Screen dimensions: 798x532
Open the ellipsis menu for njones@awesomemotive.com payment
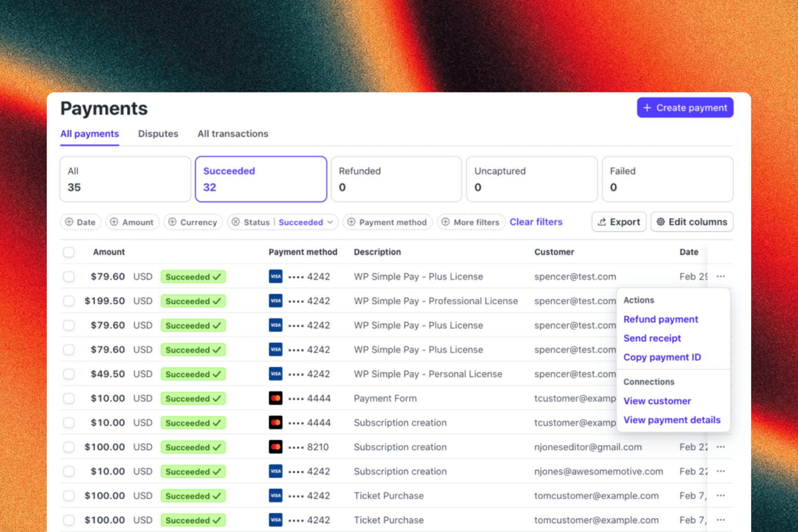point(721,471)
